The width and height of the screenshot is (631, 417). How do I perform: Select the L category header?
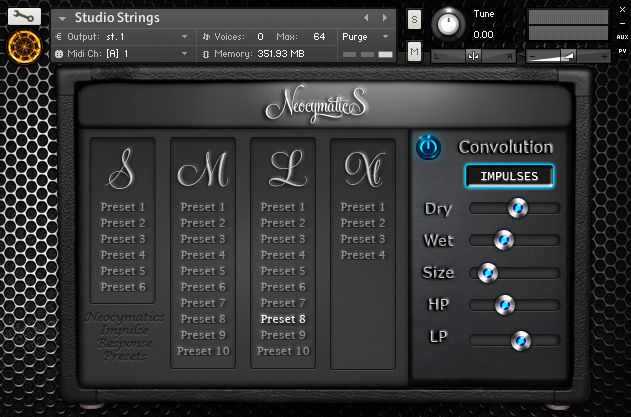pyautogui.click(x=287, y=169)
